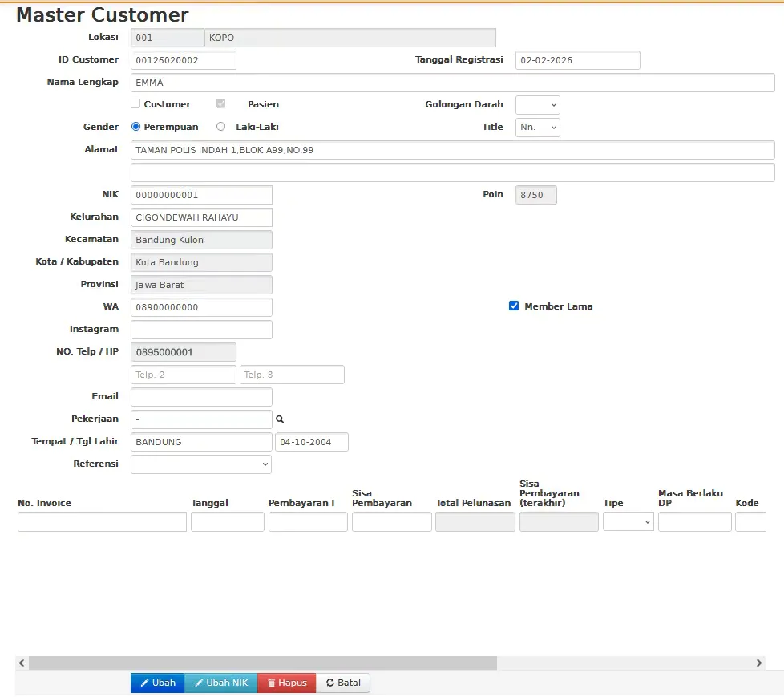Click the Batal button

(x=343, y=683)
